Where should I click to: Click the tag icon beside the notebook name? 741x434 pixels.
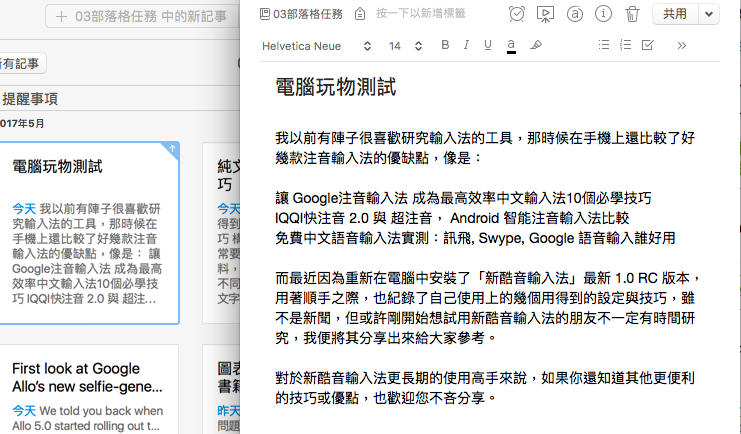tap(360, 14)
